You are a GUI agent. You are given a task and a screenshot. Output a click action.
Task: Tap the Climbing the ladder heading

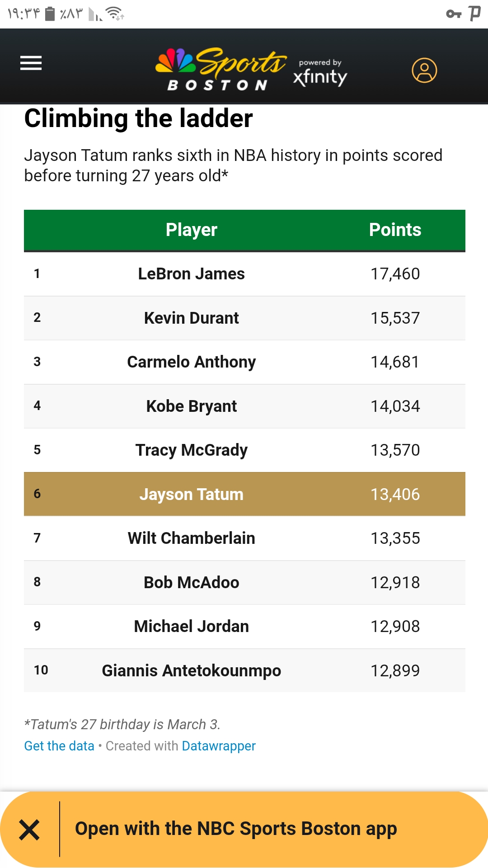point(138,118)
